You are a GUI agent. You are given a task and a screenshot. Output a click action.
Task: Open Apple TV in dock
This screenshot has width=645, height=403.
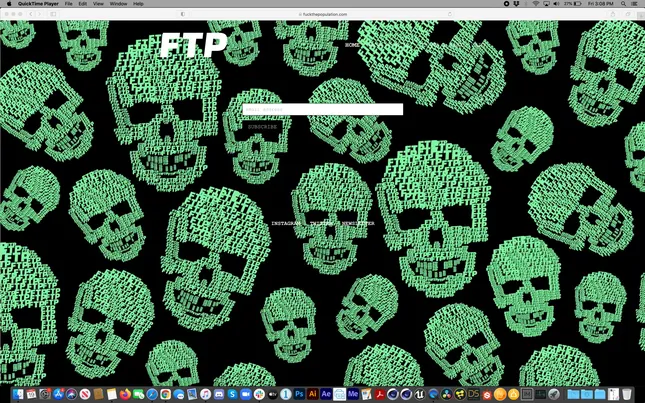coord(273,394)
